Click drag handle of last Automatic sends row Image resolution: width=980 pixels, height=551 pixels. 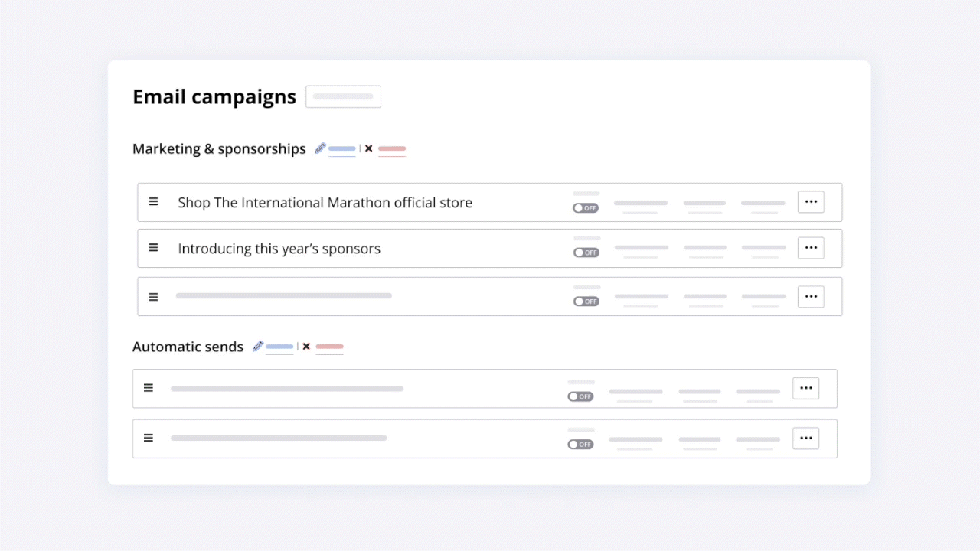point(149,438)
